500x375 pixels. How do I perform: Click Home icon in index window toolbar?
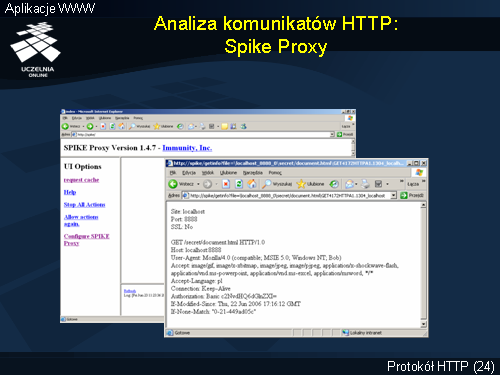pyautogui.click(x=122, y=126)
